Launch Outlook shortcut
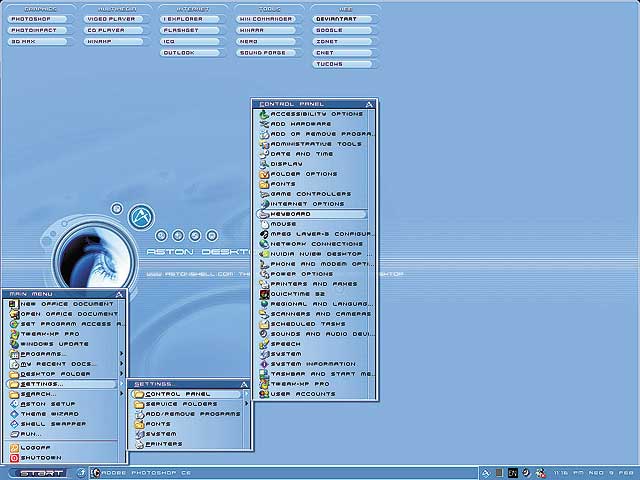The width and height of the screenshot is (640, 480). point(190,53)
